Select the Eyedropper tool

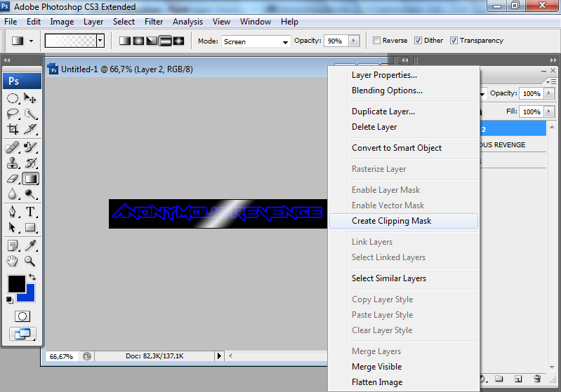coord(30,245)
